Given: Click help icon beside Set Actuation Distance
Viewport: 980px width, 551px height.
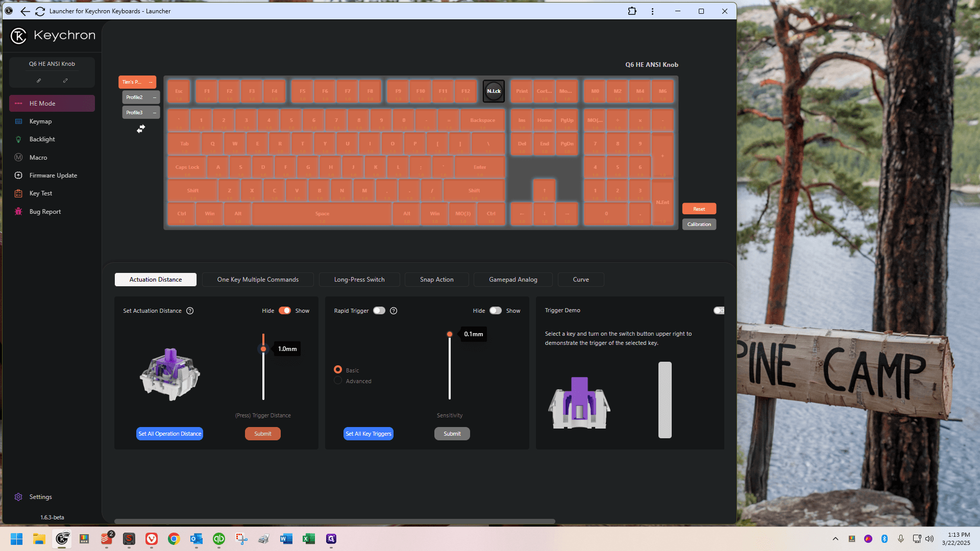Looking at the screenshot, I should point(190,311).
